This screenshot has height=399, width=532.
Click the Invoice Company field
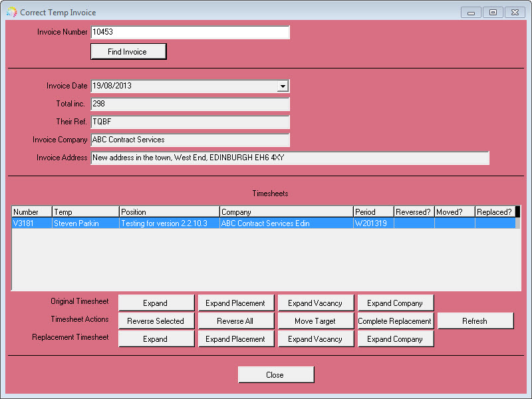coord(190,140)
